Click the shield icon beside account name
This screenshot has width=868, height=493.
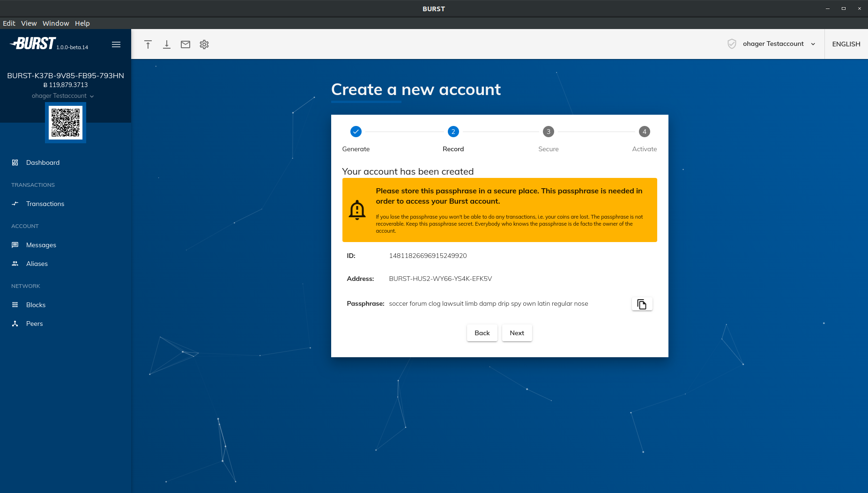point(732,44)
